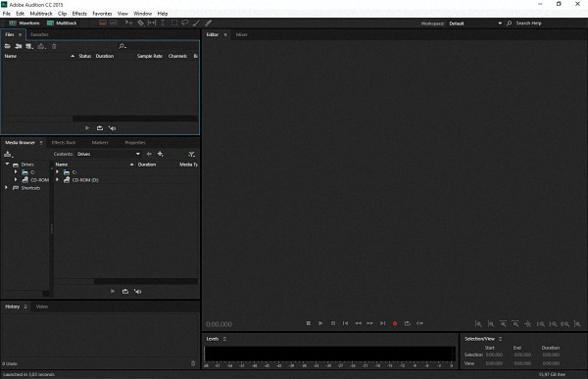The height and width of the screenshot is (379, 588).
Task: Toggle Loop Playback in Editor transport
Action: pos(408,323)
